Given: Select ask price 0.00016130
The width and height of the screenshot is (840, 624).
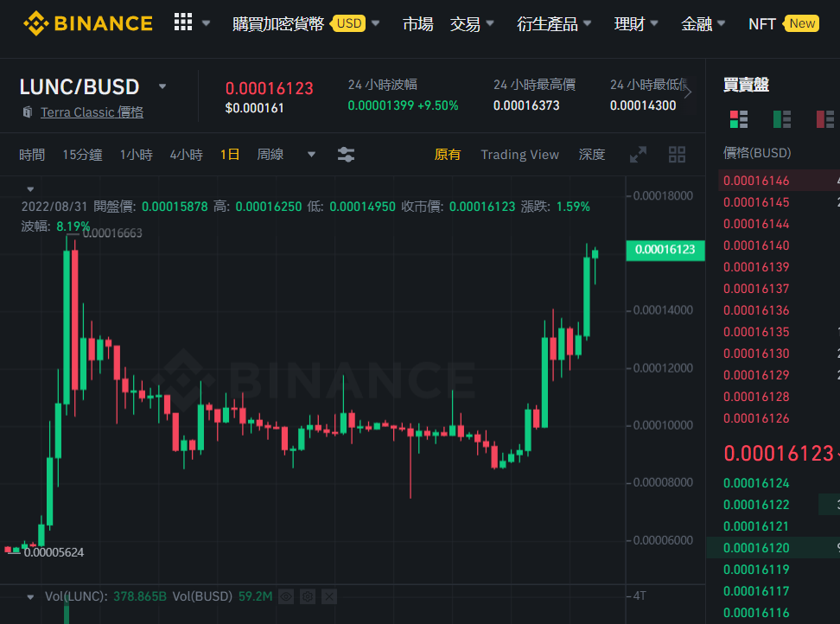Looking at the screenshot, I should tap(756, 353).
